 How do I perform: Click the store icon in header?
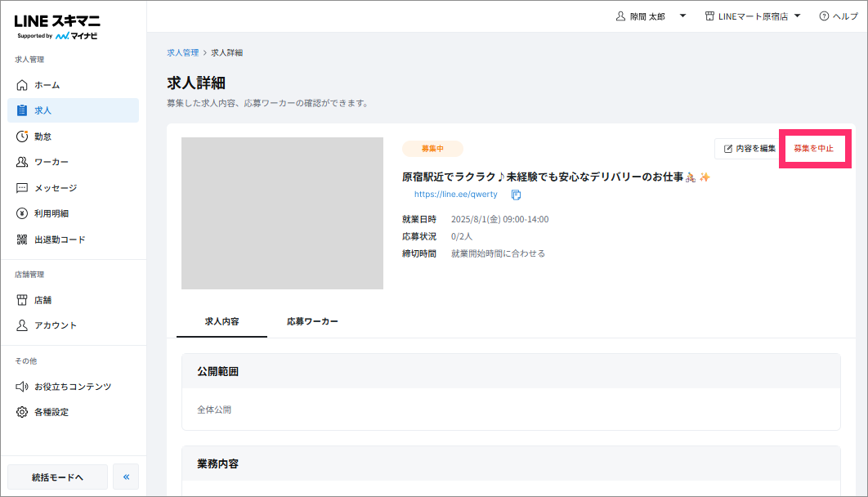tap(709, 16)
